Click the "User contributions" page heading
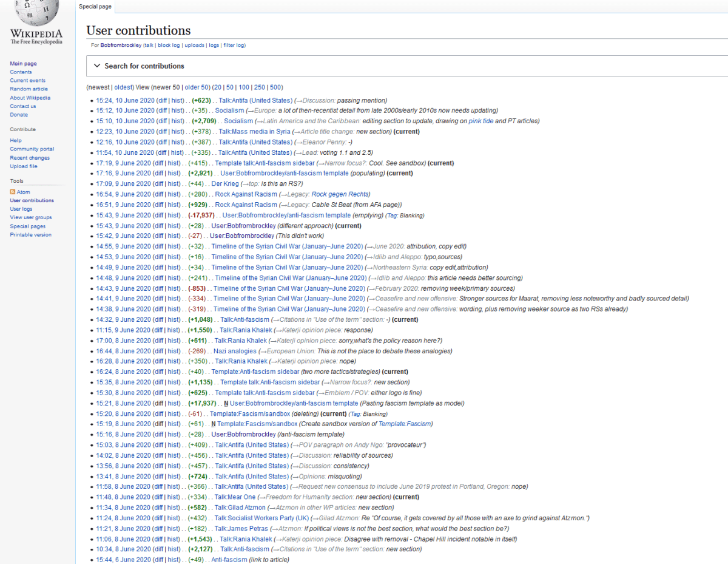 [x=138, y=30]
